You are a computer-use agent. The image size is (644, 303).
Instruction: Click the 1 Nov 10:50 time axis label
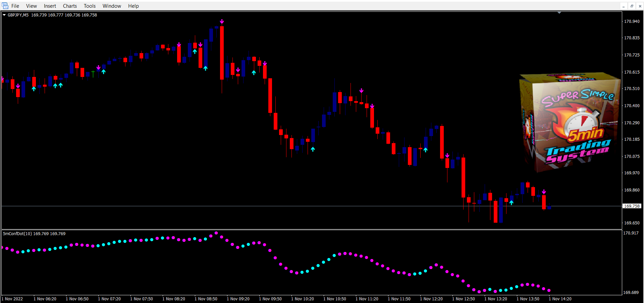(x=335, y=299)
